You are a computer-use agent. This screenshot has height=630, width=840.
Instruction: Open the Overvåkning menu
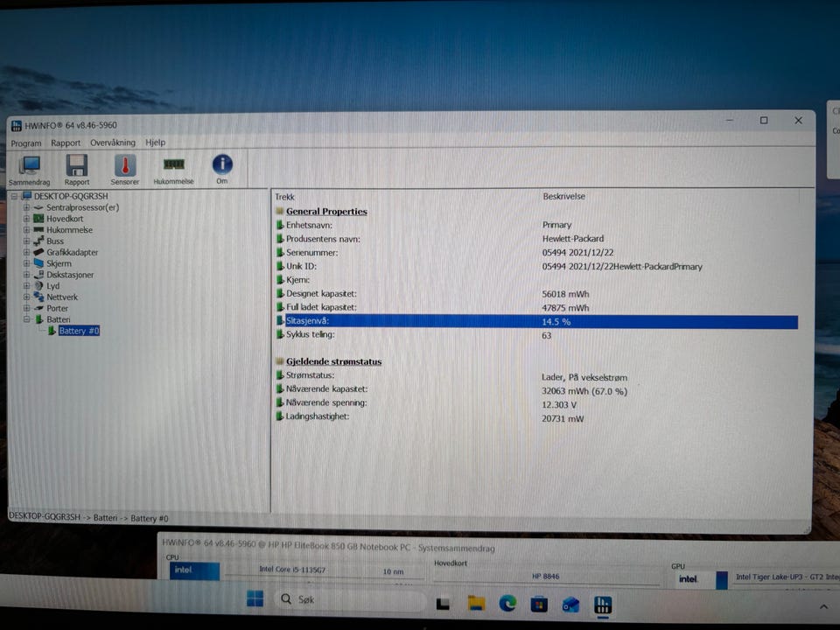click(113, 143)
